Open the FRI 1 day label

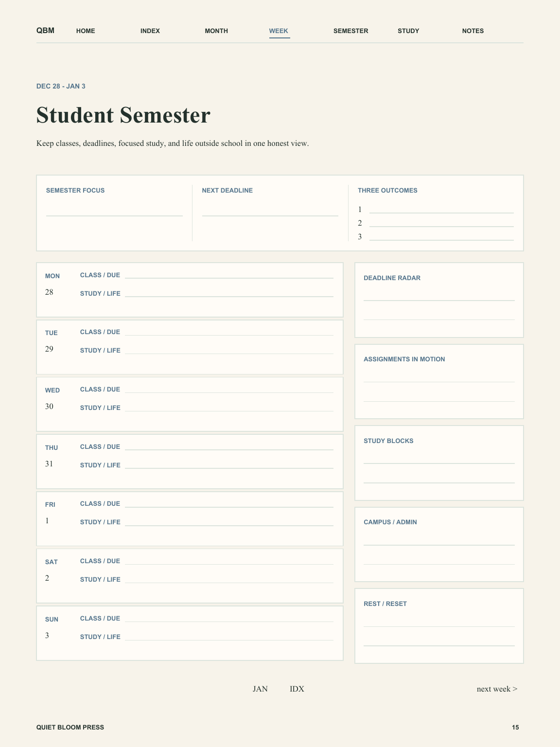(x=50, y=513)
